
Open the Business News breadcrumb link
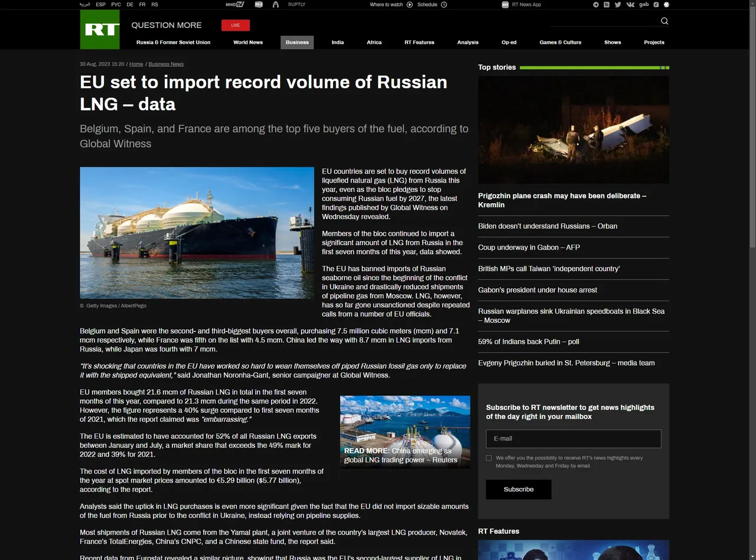[x=166, y=64]
